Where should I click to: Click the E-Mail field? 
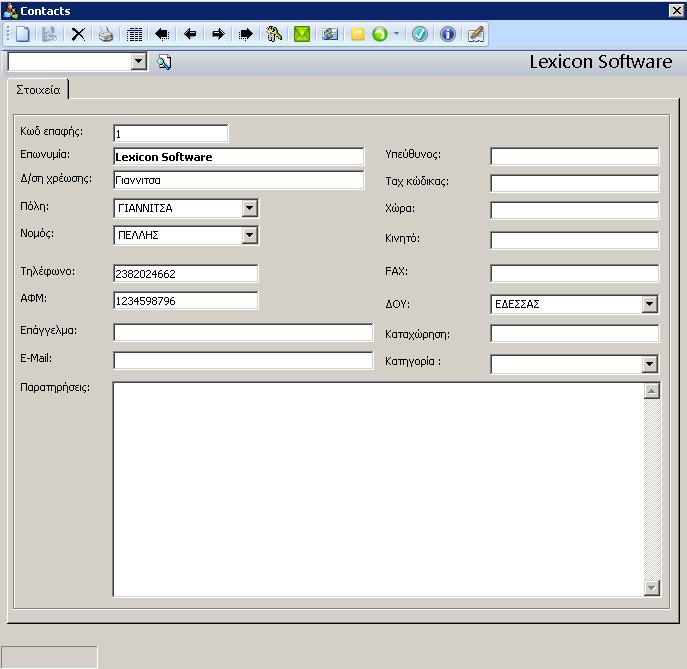click(243, 360)
